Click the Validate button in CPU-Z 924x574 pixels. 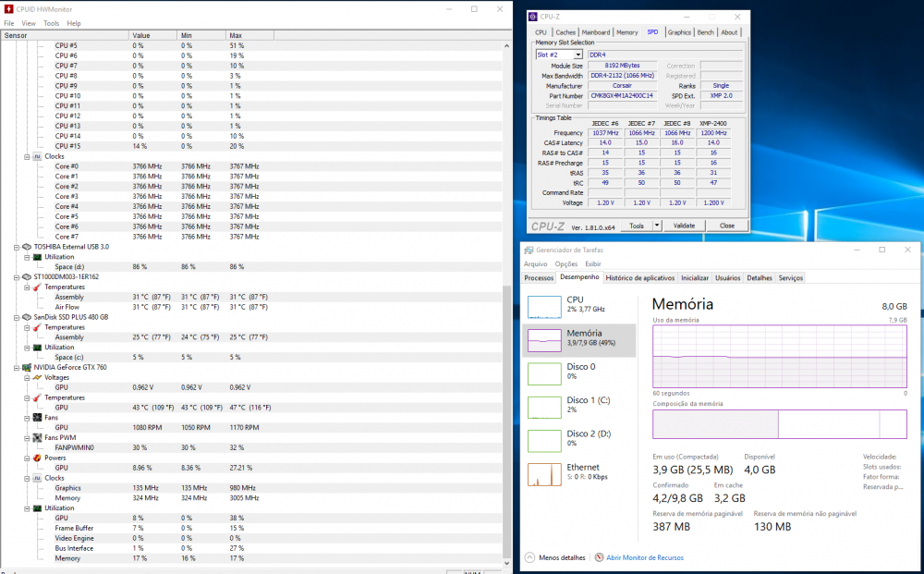684,225
